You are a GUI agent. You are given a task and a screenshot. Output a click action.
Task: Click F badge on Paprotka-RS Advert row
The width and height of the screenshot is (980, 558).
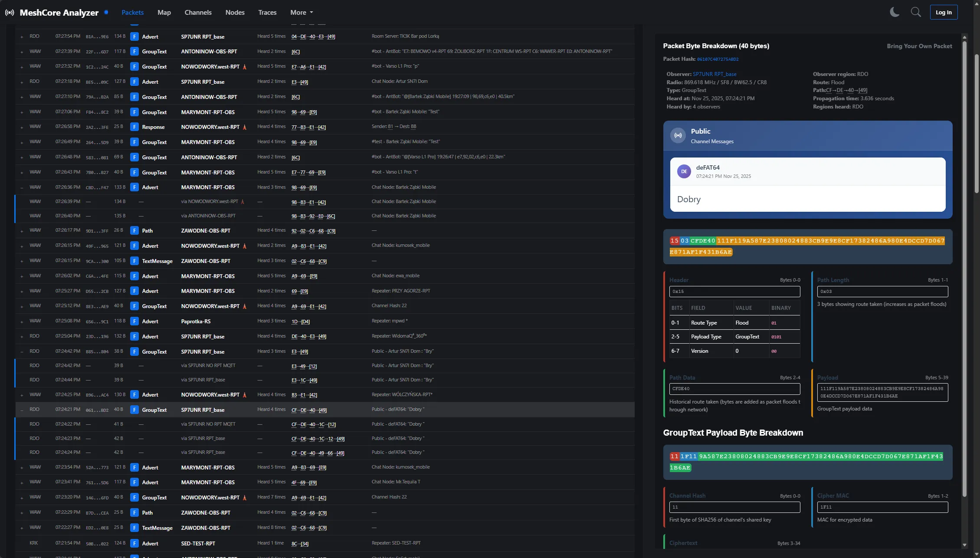(134, 322)
